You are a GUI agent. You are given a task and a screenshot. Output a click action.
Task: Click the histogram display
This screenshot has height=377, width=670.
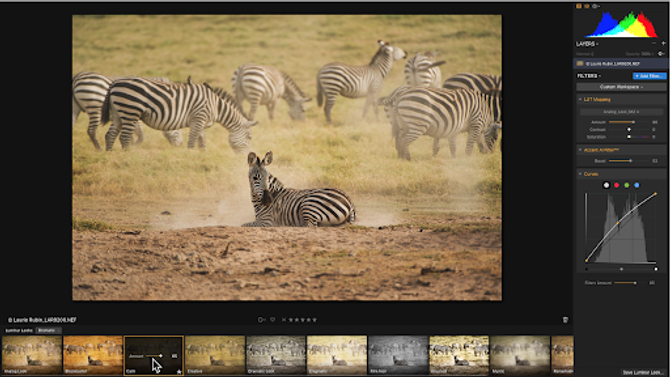pyautogui.click(x=622, y=24)
